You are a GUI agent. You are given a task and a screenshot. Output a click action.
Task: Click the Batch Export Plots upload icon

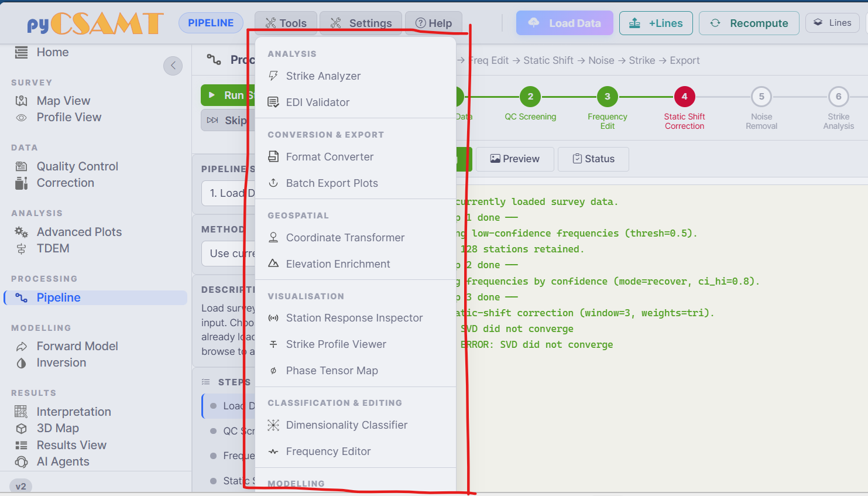coord(273,183)
